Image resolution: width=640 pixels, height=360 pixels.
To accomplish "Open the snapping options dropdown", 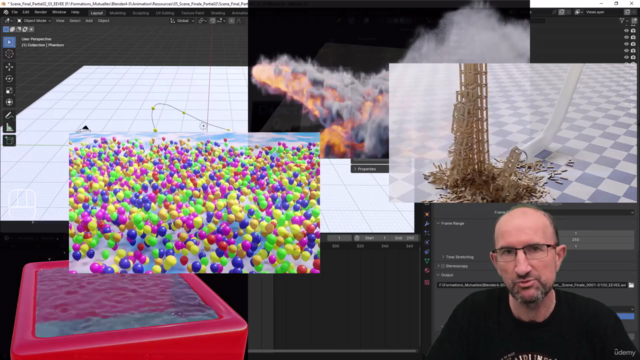I will pyautogui.click(x=220, y=20).
